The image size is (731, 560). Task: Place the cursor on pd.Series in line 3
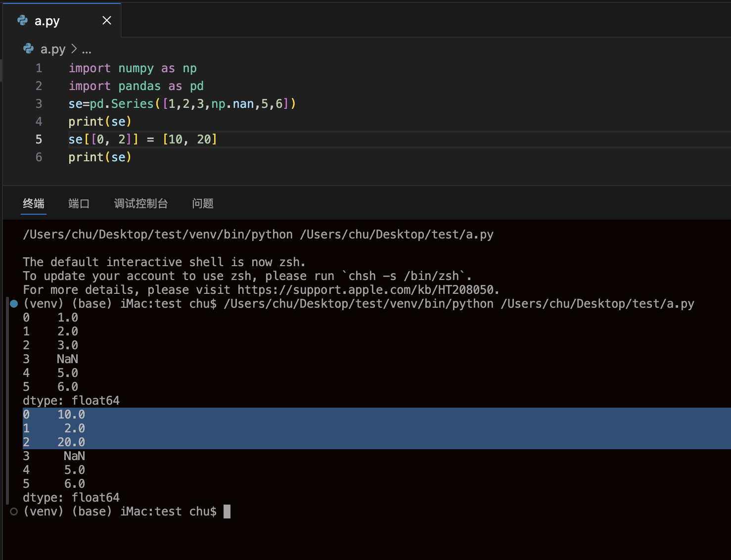[122, 104]
